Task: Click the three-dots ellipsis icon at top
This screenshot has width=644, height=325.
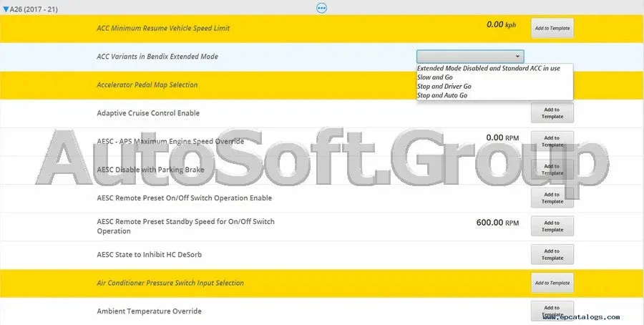Action: (321, 7)
